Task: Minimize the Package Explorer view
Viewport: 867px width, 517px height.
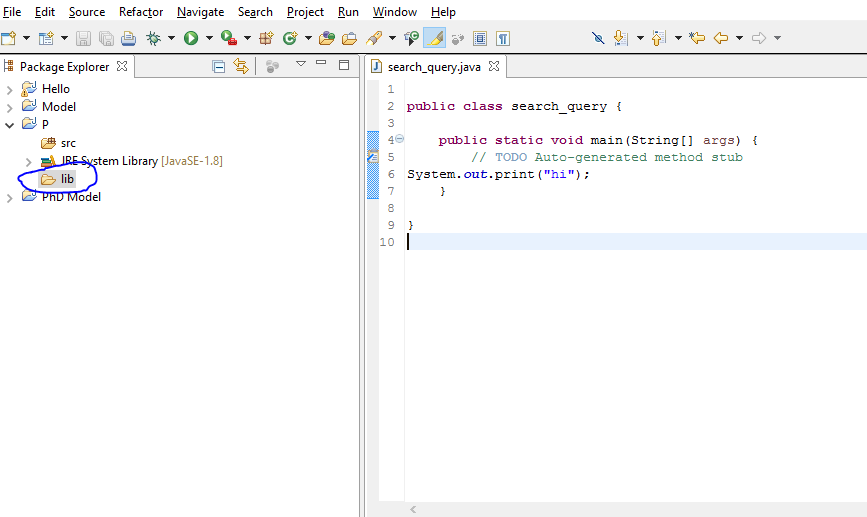Action: [x=321, y=63]
